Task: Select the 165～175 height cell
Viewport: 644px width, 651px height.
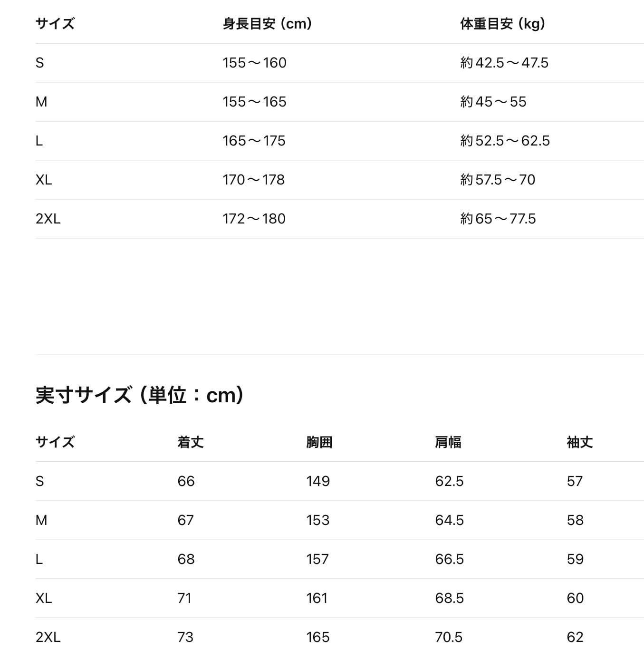Action: tap(254, 141)
